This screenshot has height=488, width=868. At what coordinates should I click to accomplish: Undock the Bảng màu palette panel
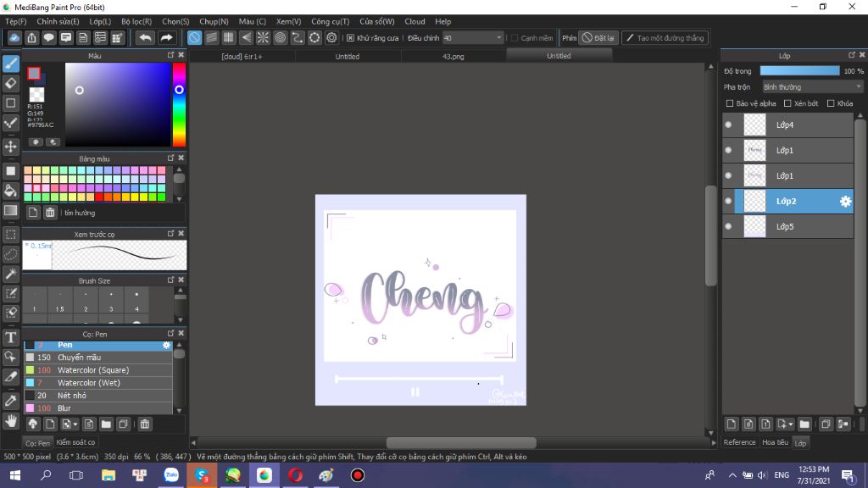coord(170,158)
